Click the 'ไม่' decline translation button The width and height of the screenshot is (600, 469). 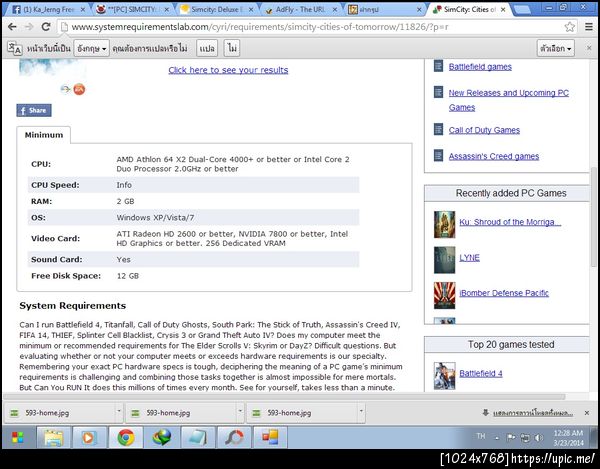[232, 48]
